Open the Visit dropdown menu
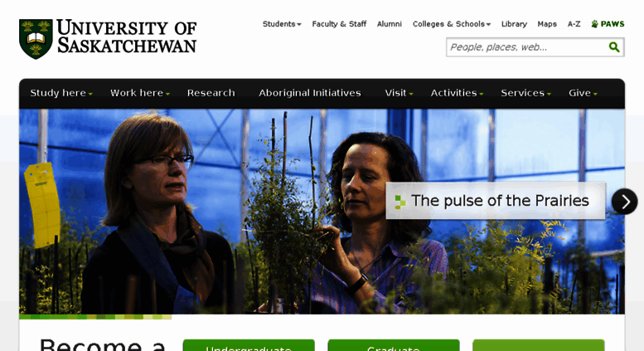The height and width of the screenshot is (351, 644). point(399,93)
